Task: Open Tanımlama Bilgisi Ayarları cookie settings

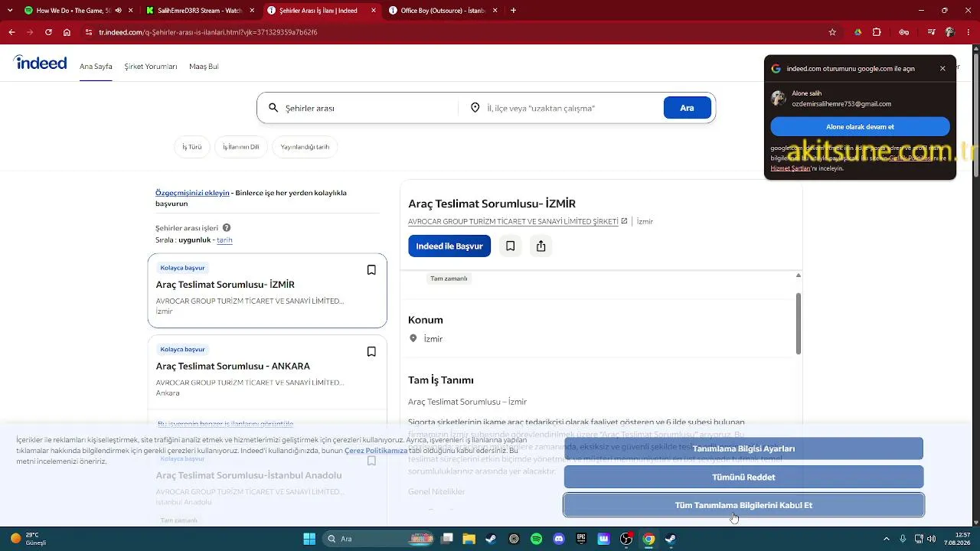Action: pos(743,448)
